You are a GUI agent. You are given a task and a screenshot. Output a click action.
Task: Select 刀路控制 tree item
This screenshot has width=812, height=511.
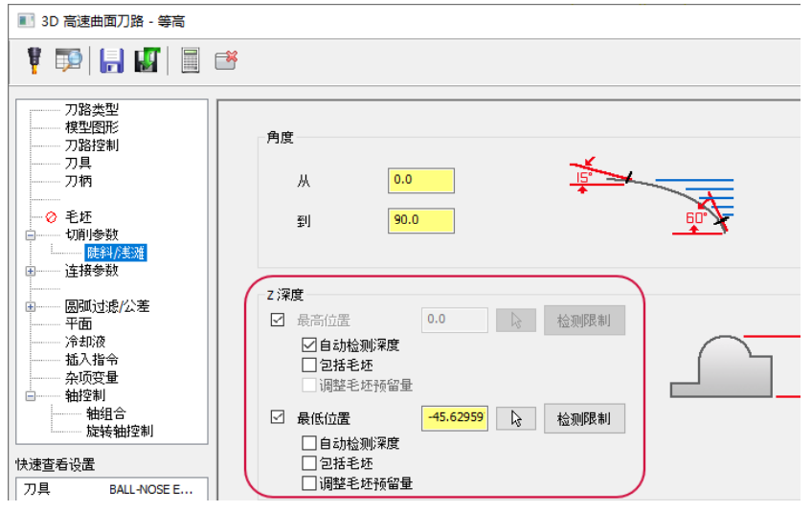pyautogui.click(x=92, y=145)
